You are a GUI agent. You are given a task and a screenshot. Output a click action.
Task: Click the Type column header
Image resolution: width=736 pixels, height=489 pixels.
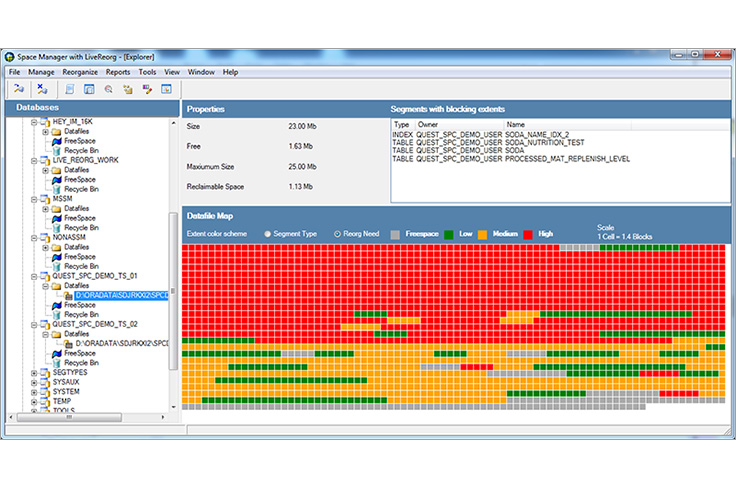(x=403, y=124)
